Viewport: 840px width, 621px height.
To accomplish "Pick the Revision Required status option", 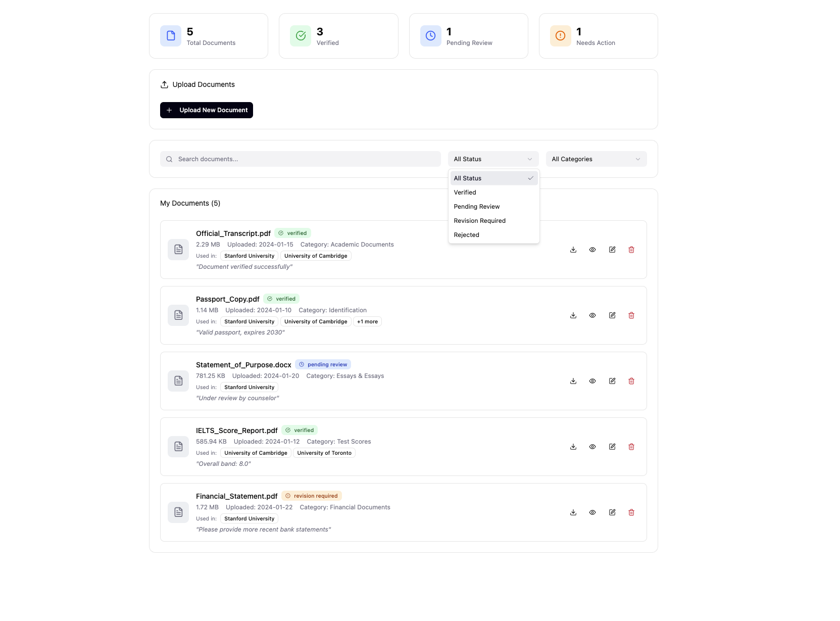I will 480,221.
